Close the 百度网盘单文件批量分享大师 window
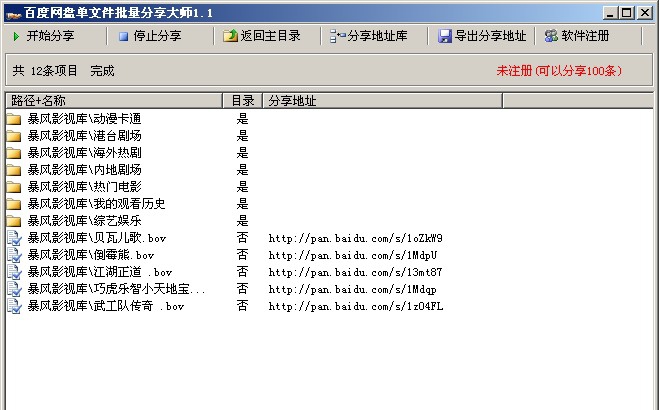The image size is (659, 410). point(644,13)
